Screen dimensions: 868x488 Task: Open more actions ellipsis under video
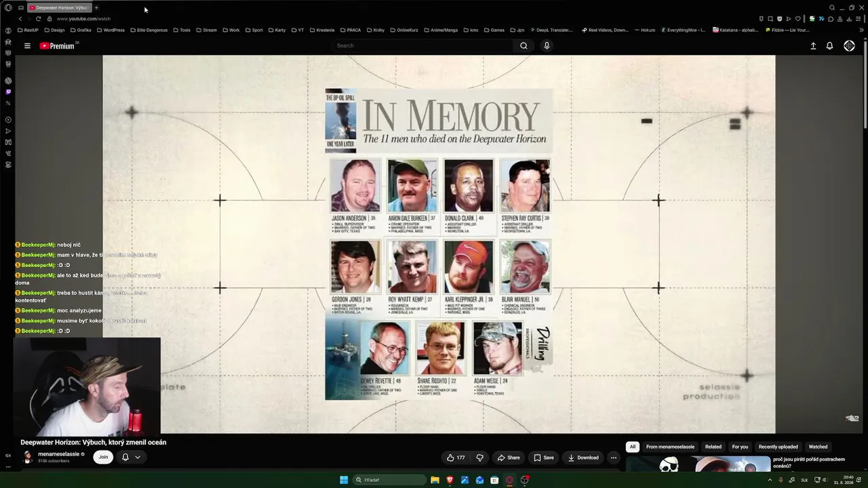(614, 457)
